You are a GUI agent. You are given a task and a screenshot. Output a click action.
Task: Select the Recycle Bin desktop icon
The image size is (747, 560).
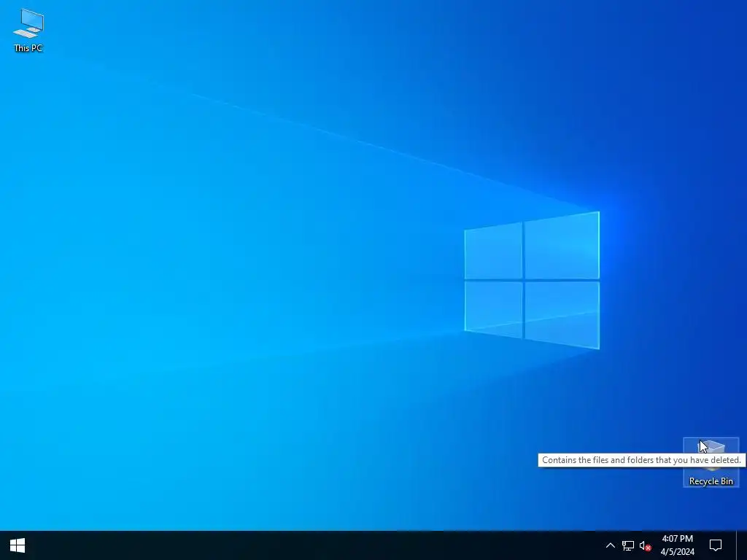pos(711,462)
